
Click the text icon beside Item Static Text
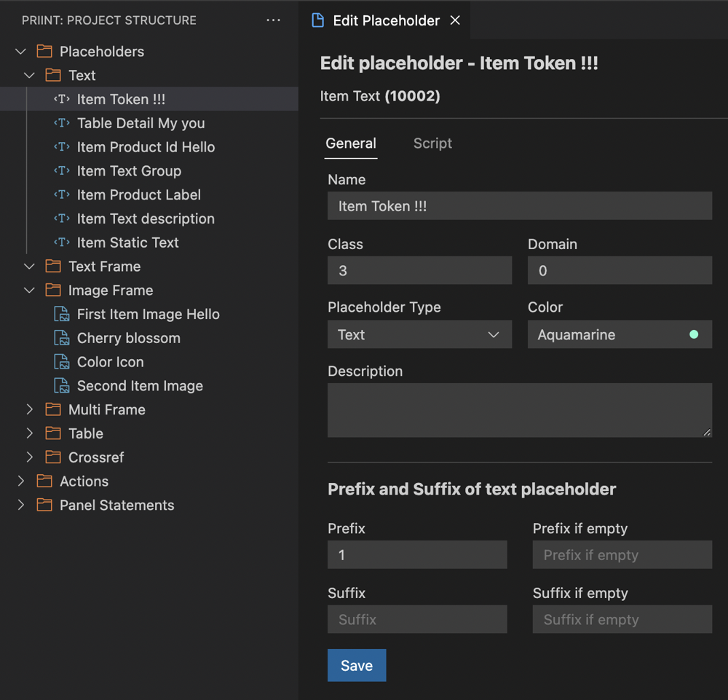(x=62, y=243)
